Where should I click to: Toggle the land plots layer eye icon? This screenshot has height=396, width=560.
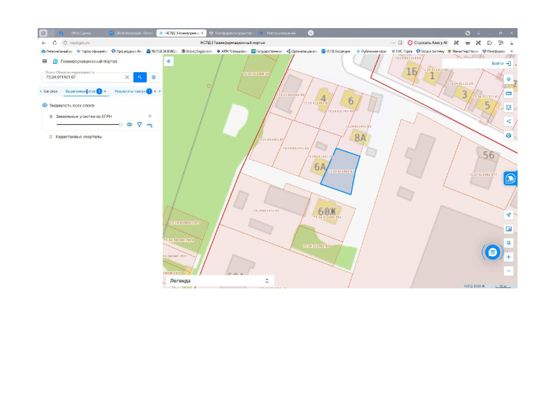[129, 125]
